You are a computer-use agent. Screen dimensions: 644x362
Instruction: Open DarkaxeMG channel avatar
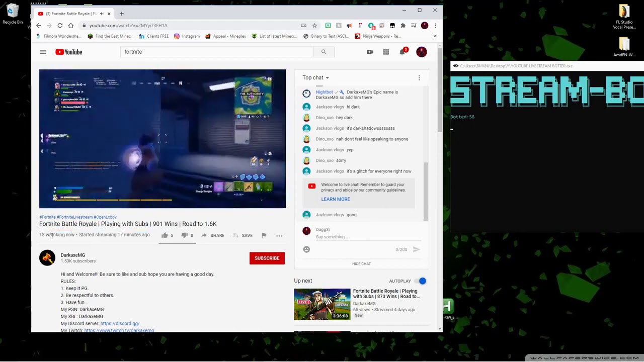point(47,258)
